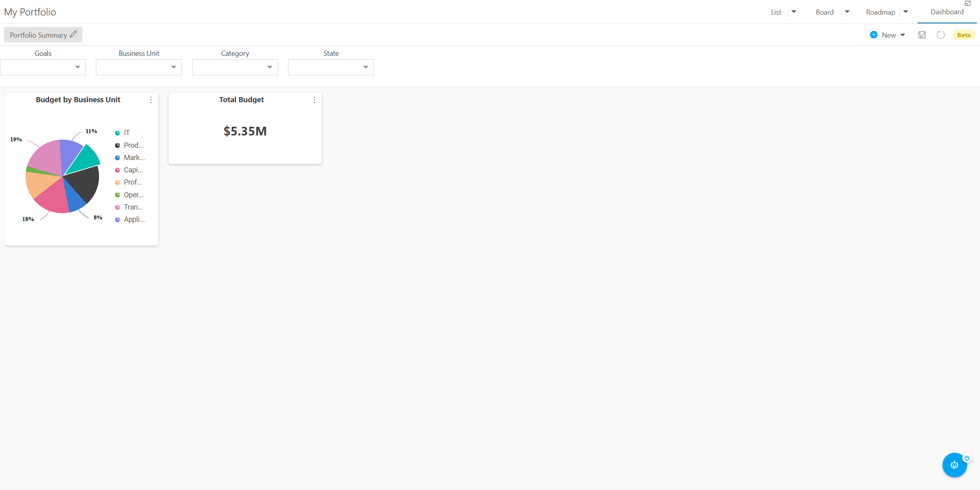Switch to the Roadmap view tab
980x490 pixels.
(x=881, y=12)
